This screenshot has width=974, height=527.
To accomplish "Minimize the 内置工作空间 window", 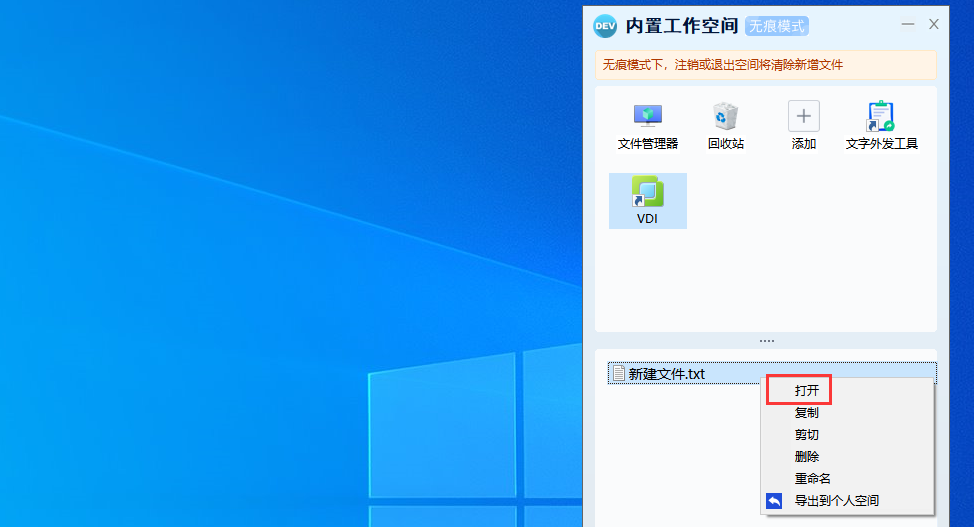I will (x=908, y=24).
